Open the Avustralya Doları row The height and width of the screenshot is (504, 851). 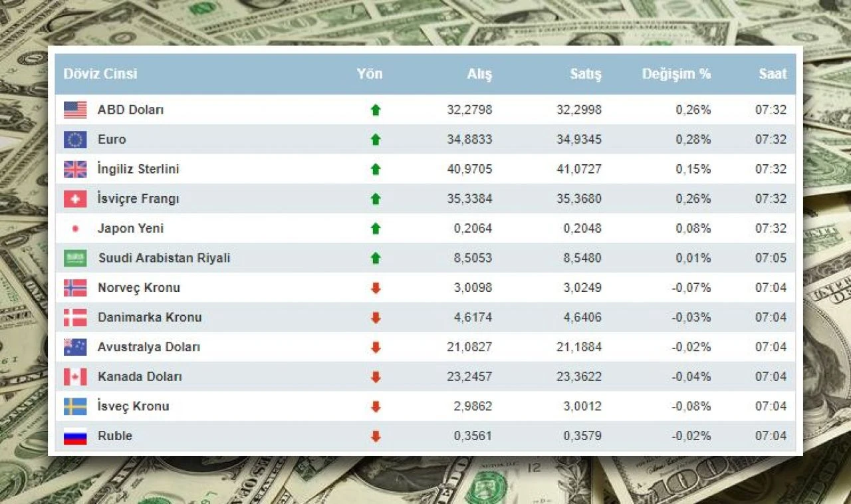click(266, 346)
